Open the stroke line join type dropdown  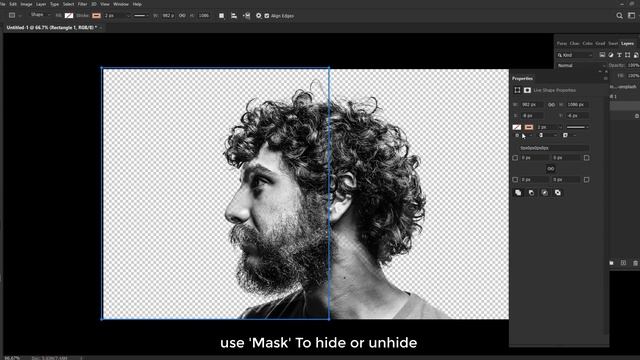569,135
